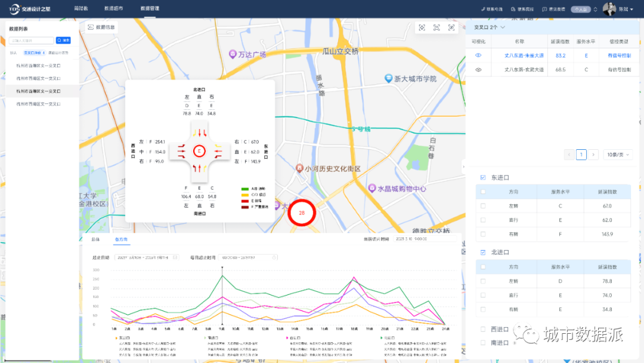Switch to the 各方向 chart tab

tap(121, 239)
